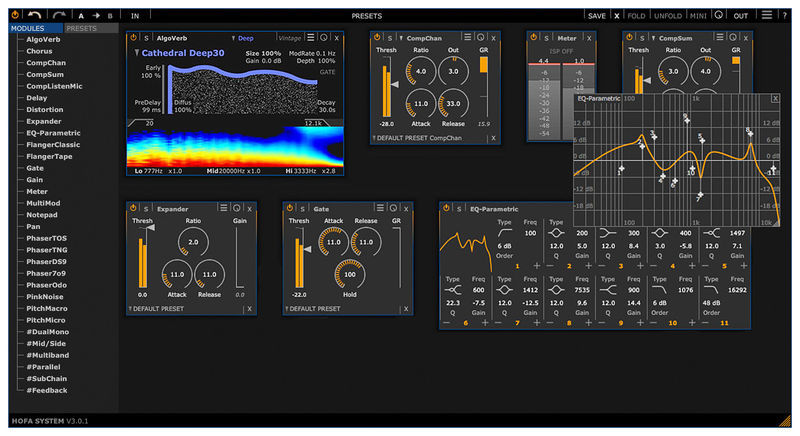The height and width of the screenshot is (436, 800).
Task: Click the FOLD button
Action: 636,16
